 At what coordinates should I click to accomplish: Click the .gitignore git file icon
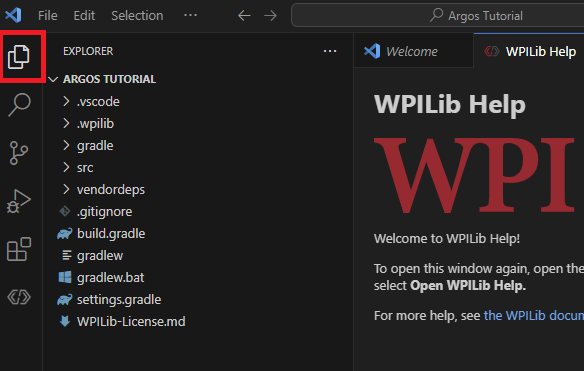point(65,212)
